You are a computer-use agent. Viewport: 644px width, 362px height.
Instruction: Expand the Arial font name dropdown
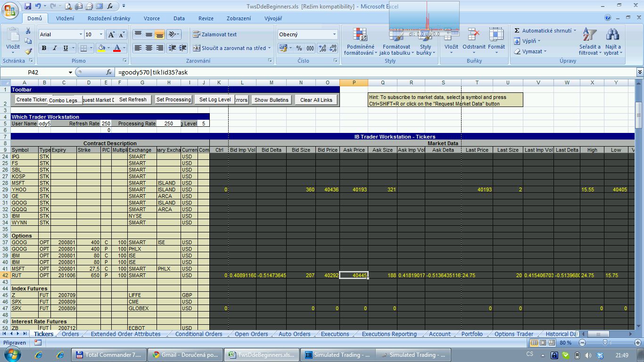(x=80, y=34)
